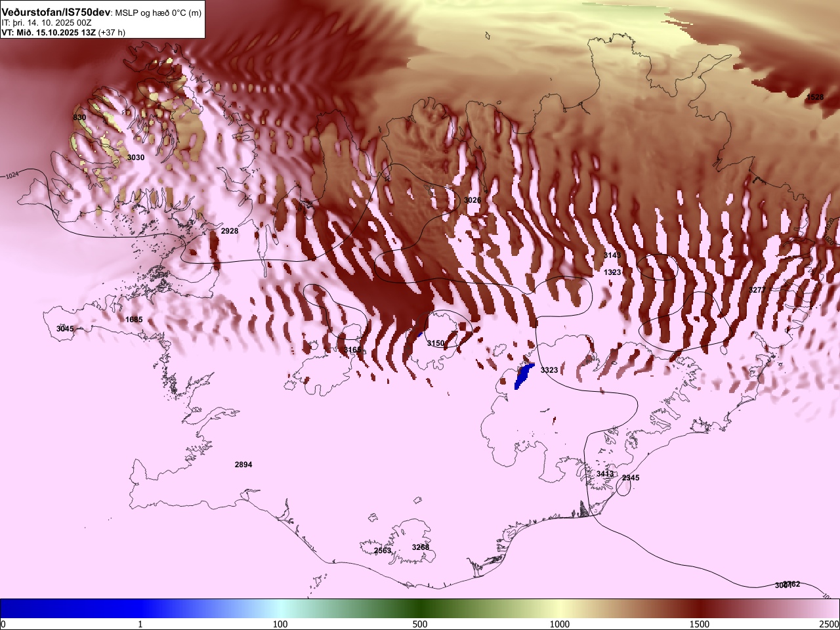Click the 3143 height label
Image resolution: width=840 pixels, height=630 pixels.
[612, 255]
